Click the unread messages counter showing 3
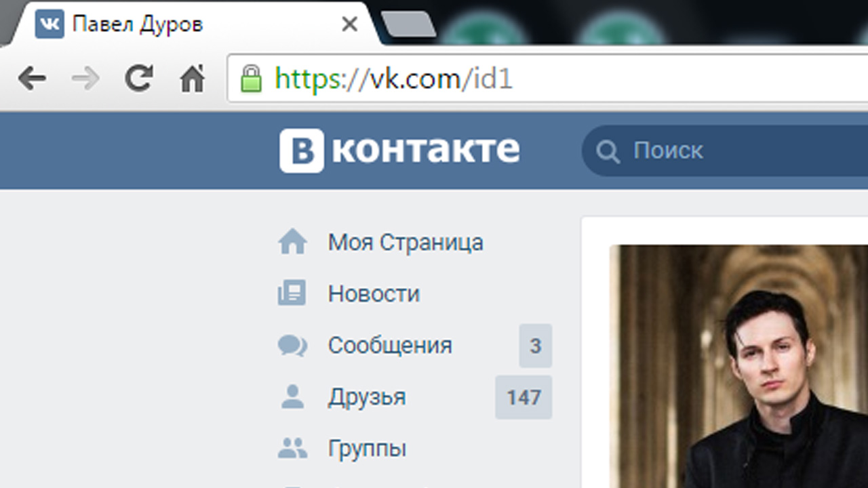The image size is (868, 488). [535, 346]
